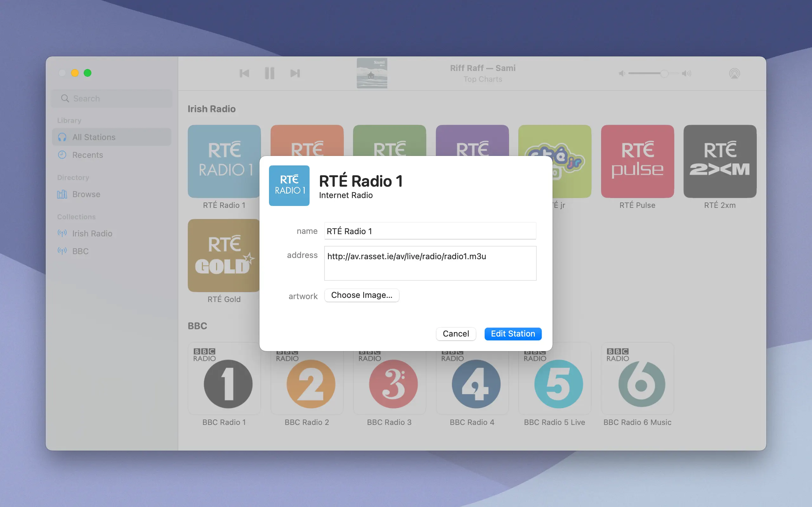Click the previous track button
The width and height of the screenshot is (812, 507).
coord(244,73)
